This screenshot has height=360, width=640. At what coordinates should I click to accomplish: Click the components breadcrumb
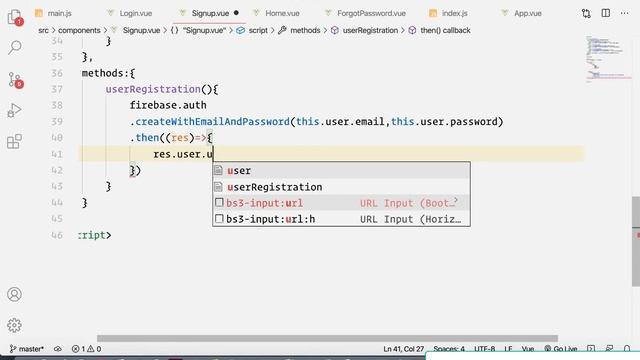click(x=79, y=30)
